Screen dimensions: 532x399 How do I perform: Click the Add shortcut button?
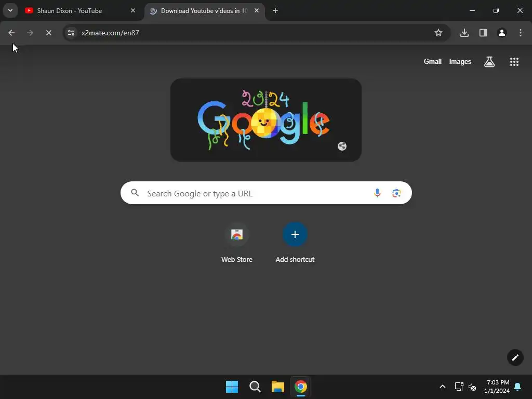[295, 243]
